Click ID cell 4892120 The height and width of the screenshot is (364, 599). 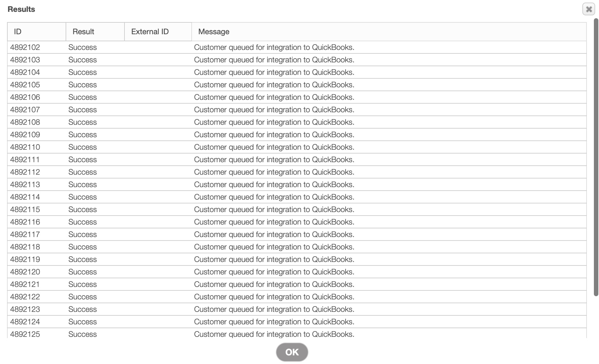(x=25, y=272)
